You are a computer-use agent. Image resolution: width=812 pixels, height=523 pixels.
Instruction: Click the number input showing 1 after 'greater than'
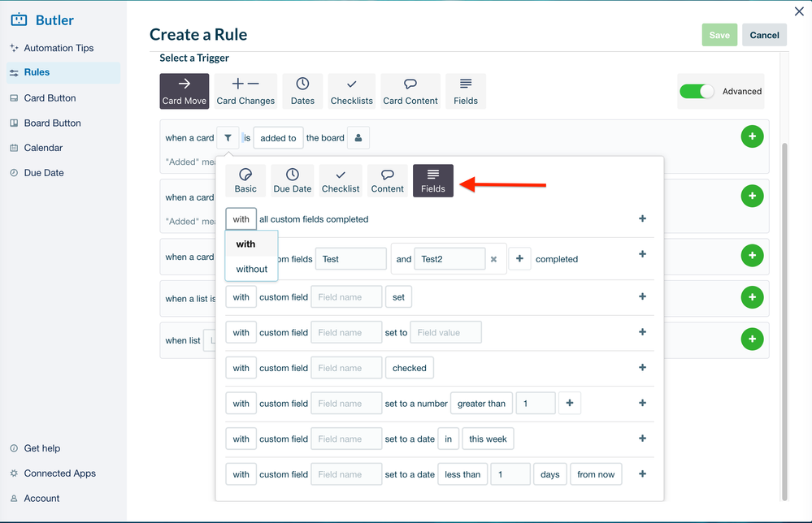point(536,404)
